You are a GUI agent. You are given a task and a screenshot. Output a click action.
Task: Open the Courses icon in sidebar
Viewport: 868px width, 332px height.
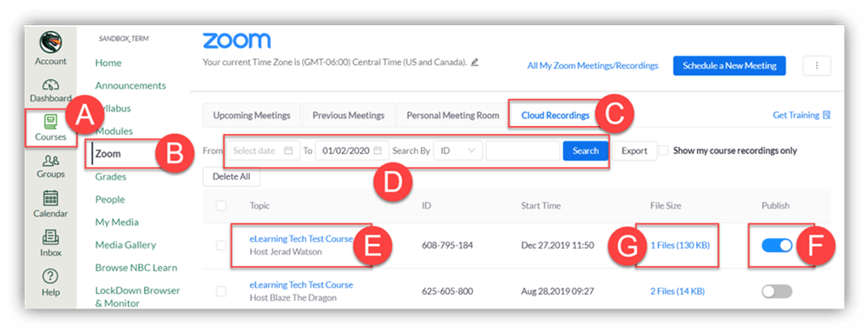point(50,122)
